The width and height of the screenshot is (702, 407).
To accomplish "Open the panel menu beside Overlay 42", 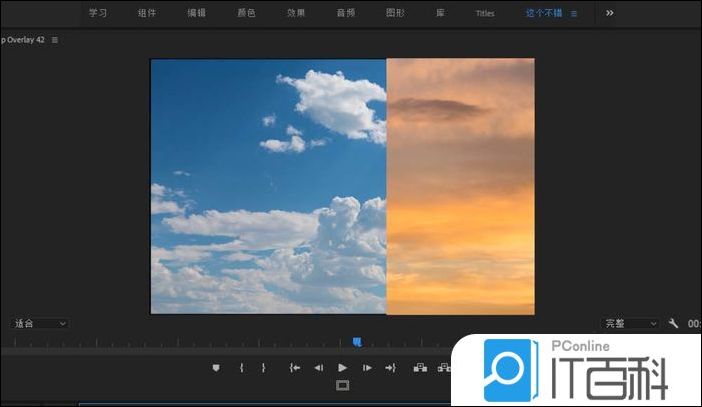I will (55, 40).
